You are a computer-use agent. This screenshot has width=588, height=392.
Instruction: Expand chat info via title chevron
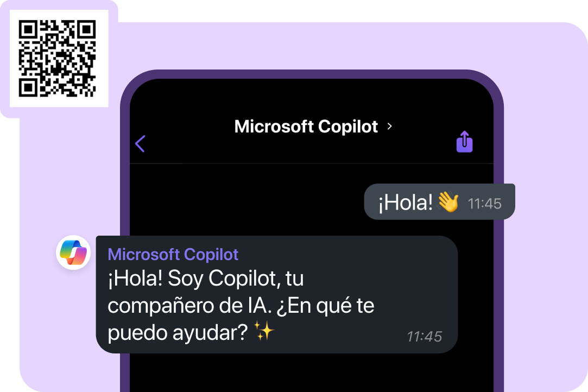(390, 127)
